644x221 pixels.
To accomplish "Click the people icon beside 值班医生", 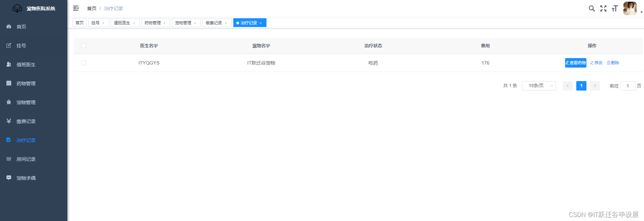I will click(x=9, y=64).
